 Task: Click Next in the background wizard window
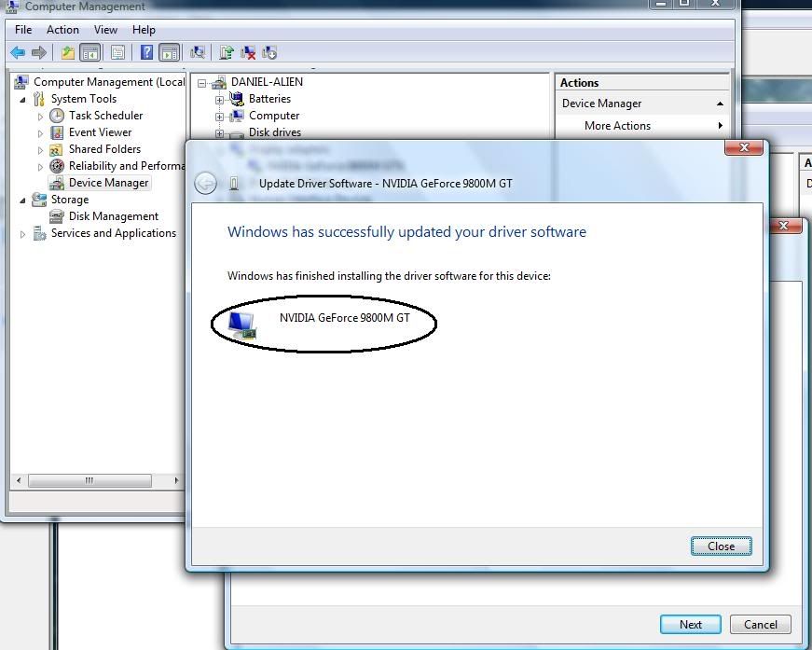(x=690, y=625)
